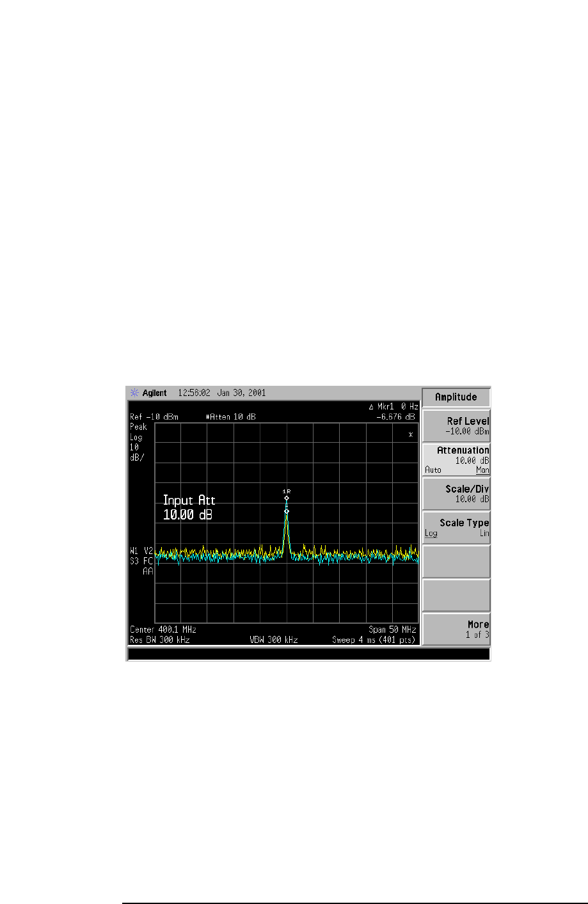The width and height of the screenshot is (588, 904).
Task: Click the 'Sweep 4 ms (401 pts)' readout
Action: click(374, 640)
